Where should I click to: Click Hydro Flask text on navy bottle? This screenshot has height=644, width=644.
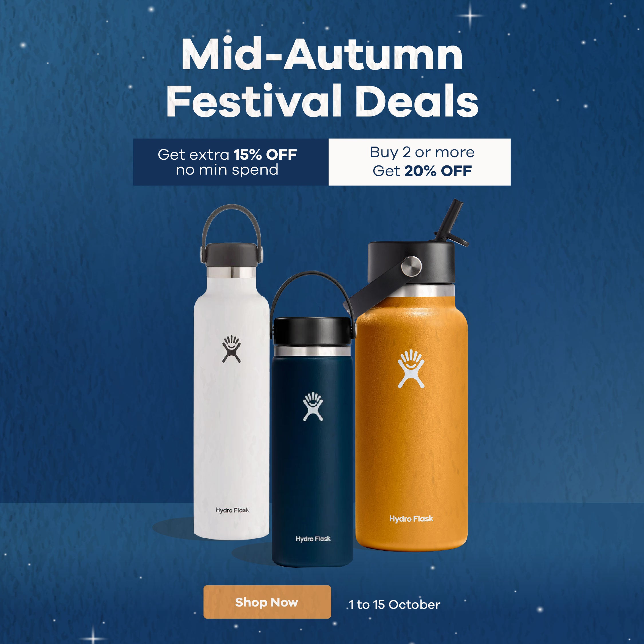click(x=313, y=539)
